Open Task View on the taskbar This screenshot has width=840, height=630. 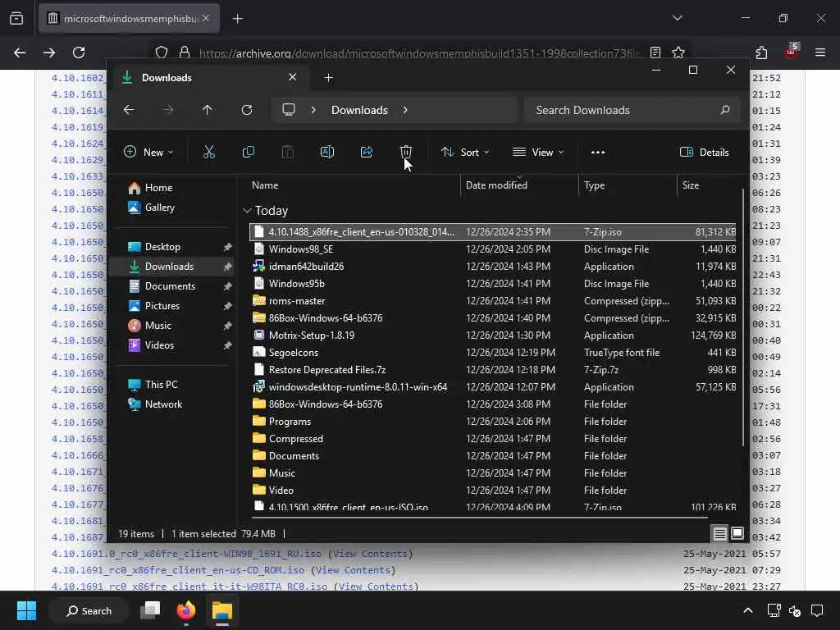150,610
